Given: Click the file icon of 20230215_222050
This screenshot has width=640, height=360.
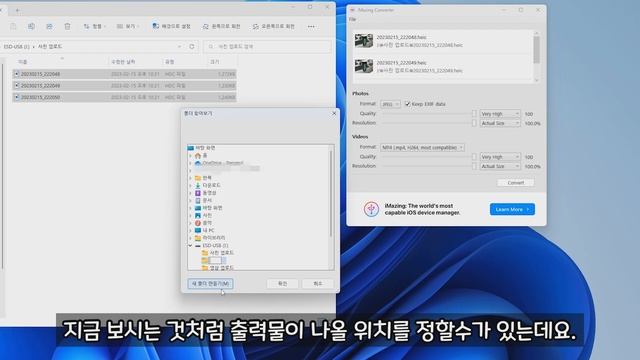Looking at the screenshot, I should point(17,97).
